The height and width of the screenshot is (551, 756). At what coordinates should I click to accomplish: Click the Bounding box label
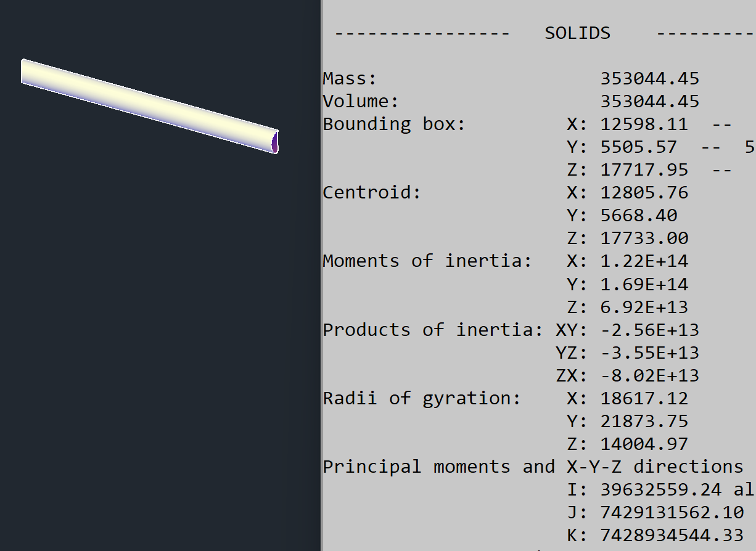[394, 124]
